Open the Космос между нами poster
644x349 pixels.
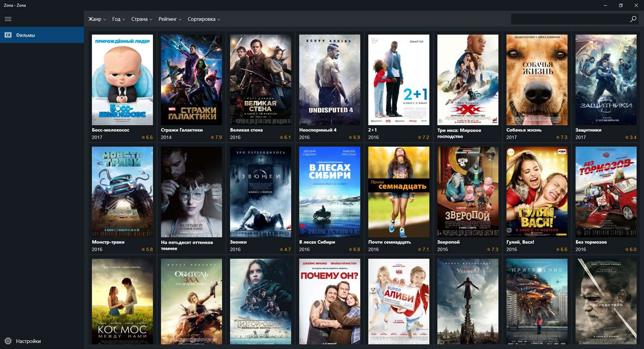123,302
